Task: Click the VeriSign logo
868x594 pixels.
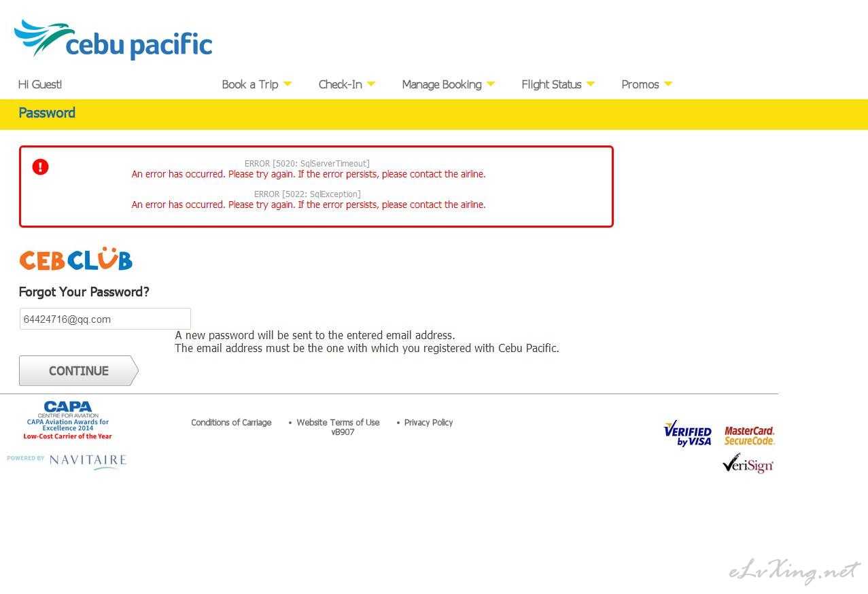Action: 748,464
